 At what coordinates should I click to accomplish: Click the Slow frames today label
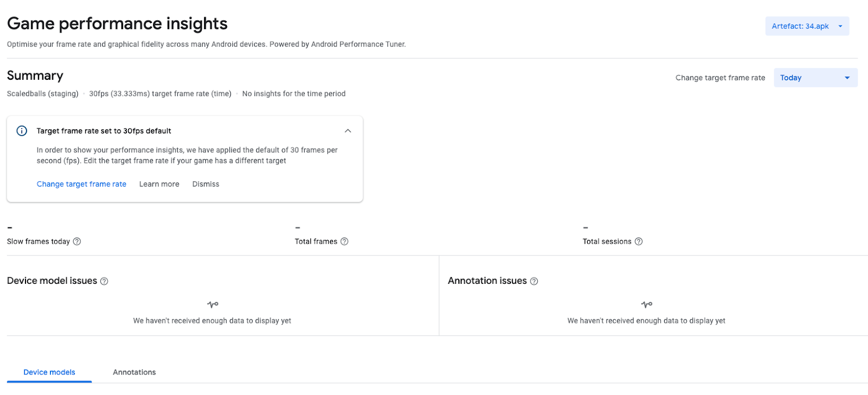pyautogui.click(x=39, y=241)
